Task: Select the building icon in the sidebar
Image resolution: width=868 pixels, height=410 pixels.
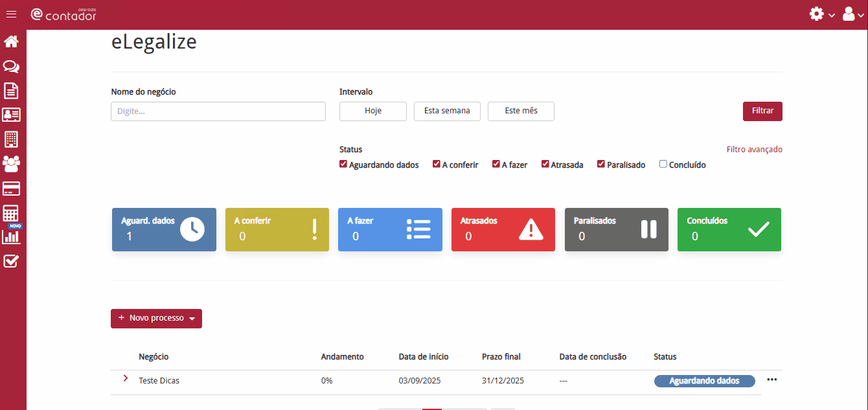Action: (11, 139)
